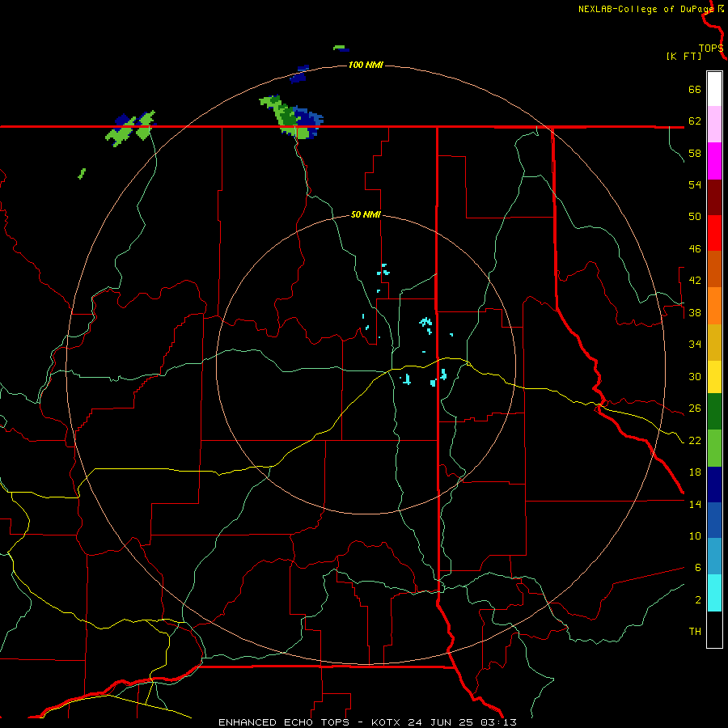
Task: Click the navy blue legend swatch
Action: 714,485
